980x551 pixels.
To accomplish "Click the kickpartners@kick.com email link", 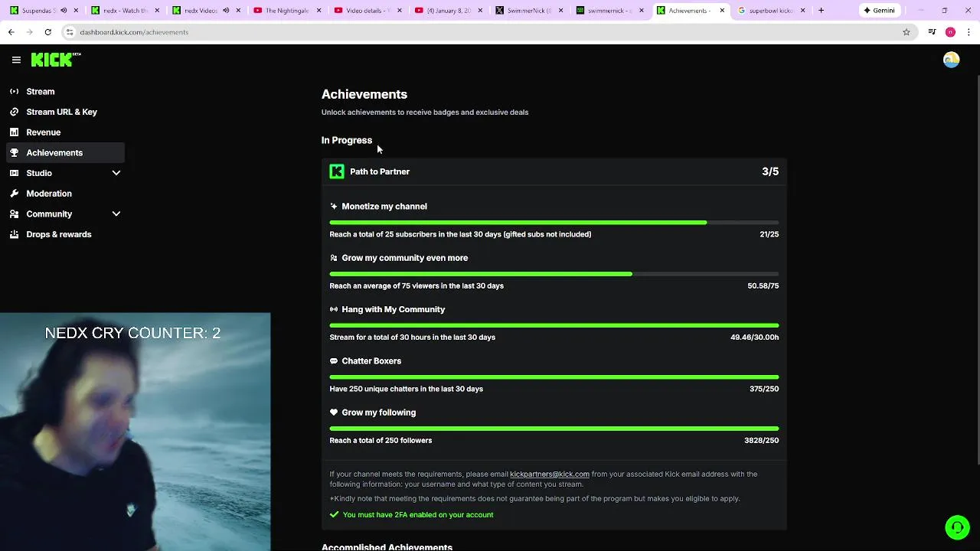I will coord(550,474).
